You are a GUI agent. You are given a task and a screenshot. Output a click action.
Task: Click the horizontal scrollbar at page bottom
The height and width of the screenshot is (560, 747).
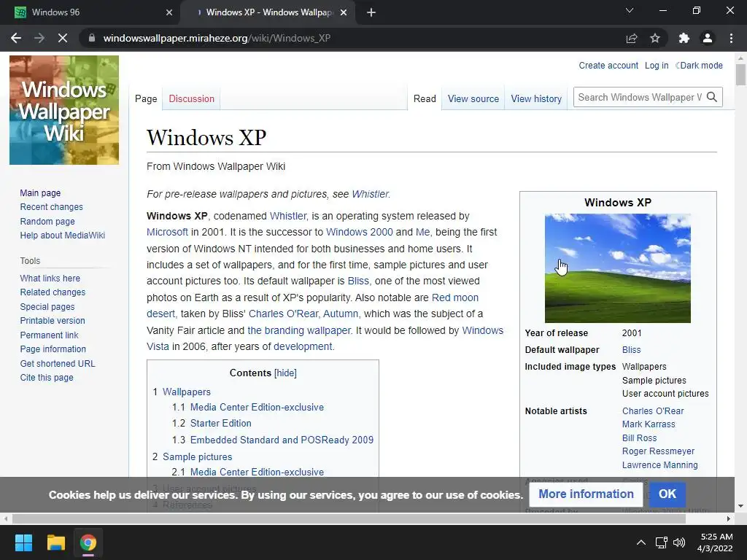coord(349,518)
